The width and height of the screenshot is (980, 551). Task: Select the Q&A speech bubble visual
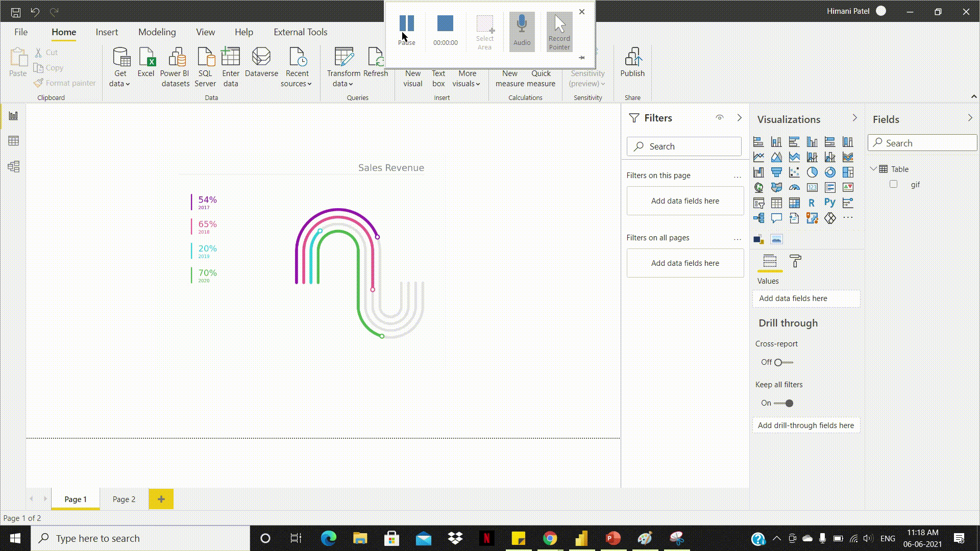[x=776, y=218]
